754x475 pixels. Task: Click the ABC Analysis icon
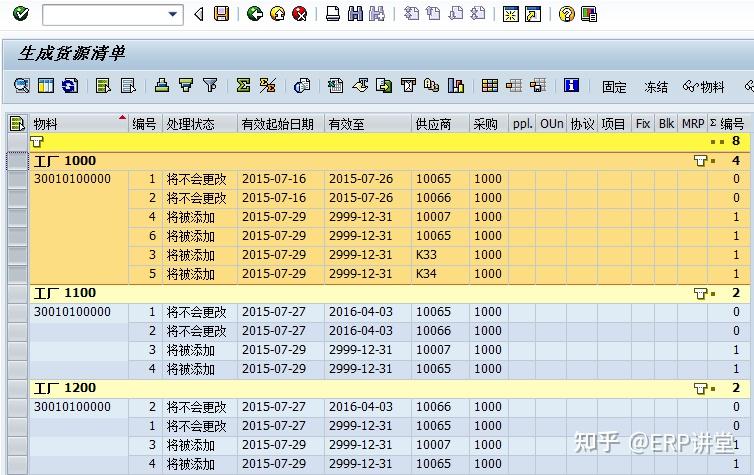[431, 86]
